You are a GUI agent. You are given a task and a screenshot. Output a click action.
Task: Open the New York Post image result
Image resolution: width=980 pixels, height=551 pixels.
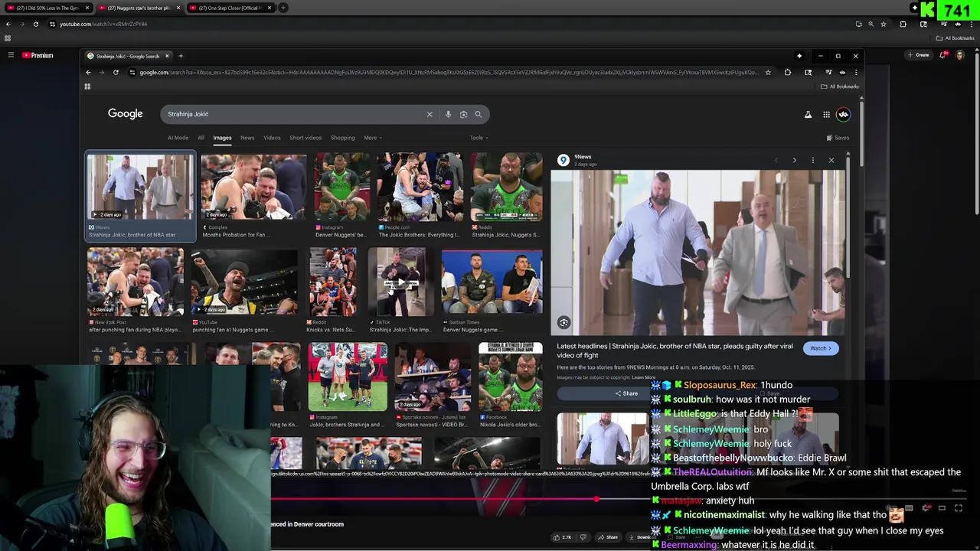point(135,290)
